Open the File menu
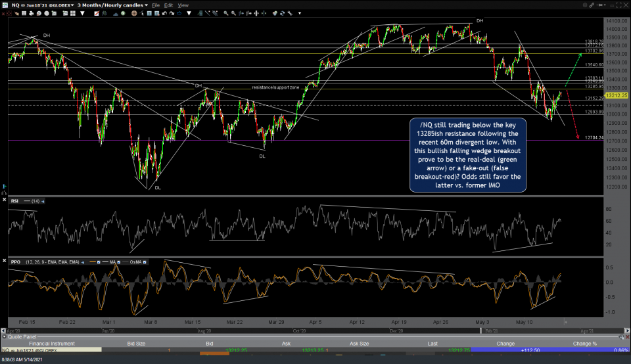Screen dimensions: 631x364 (156, 5)
